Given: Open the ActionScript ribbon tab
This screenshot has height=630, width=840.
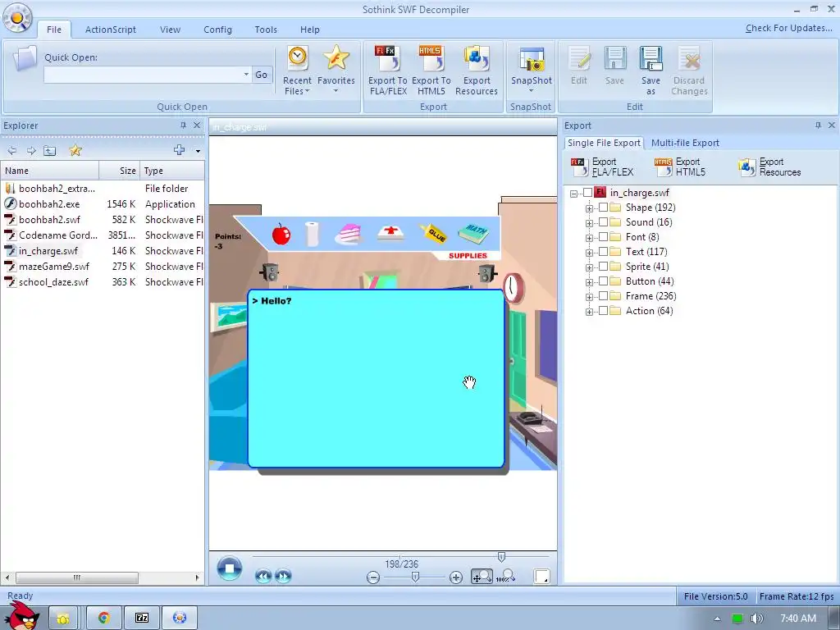Looking at the screenshot, I should click(111, 30).
